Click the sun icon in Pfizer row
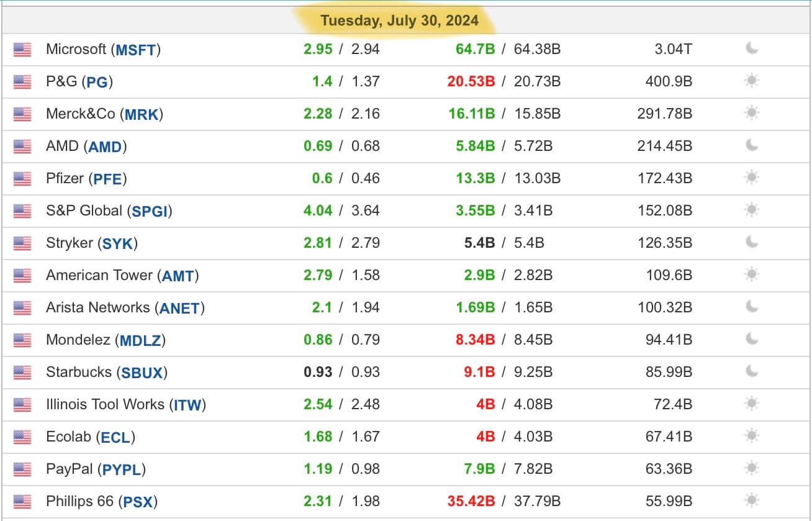This screenshot has width=812, height=521. click(752, 178)
